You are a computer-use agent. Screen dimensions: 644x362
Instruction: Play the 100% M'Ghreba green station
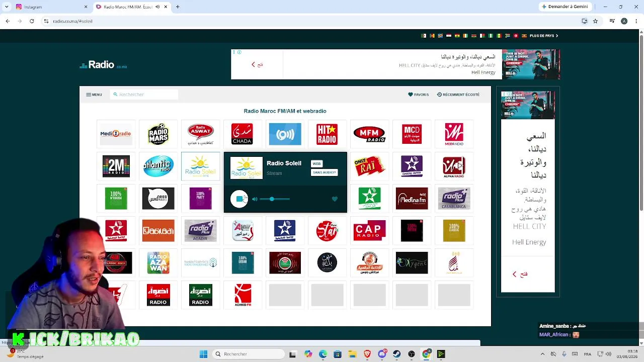(116, 199)
